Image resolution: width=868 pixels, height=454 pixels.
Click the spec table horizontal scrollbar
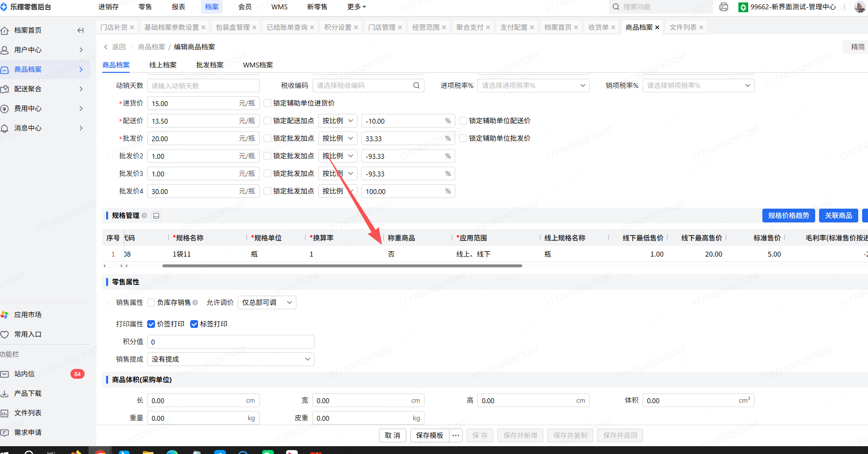342,266
